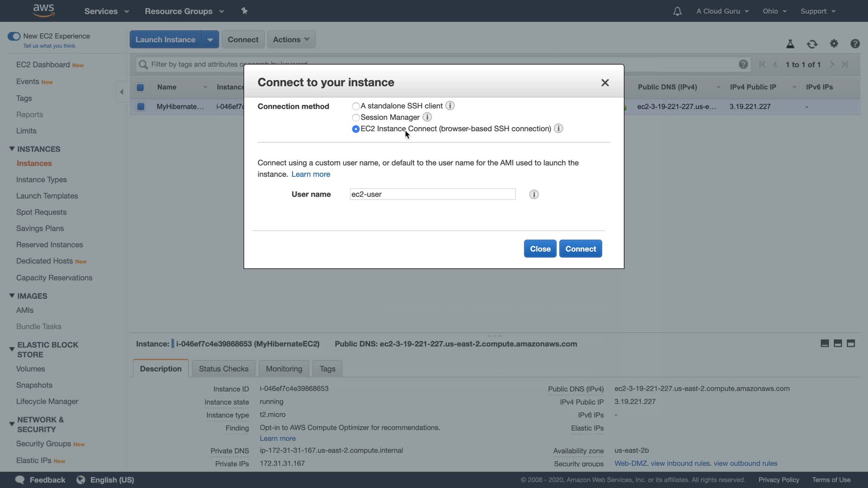Open the Monitoring tab

pos(283,369)
